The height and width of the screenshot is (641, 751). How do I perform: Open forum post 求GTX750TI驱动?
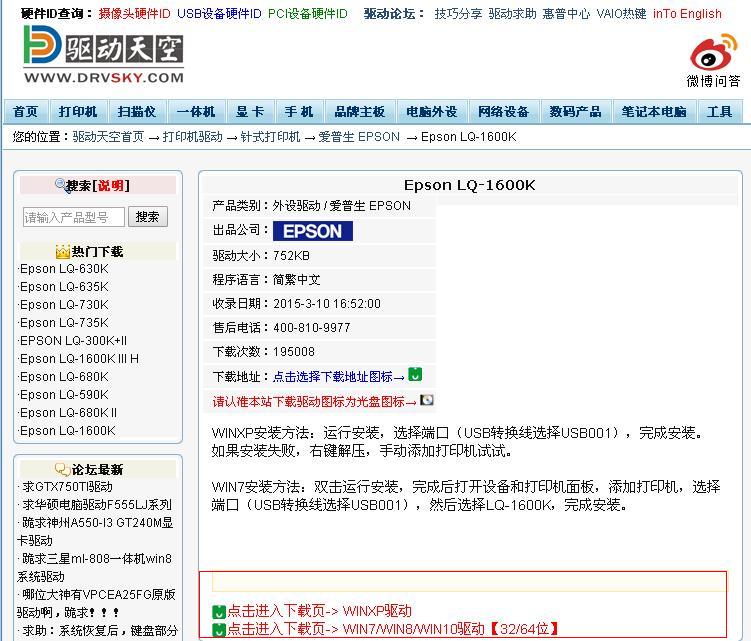68,487
